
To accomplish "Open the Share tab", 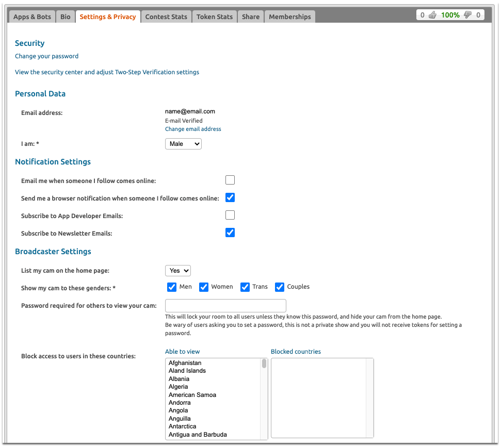I will [x=251, y=16].
